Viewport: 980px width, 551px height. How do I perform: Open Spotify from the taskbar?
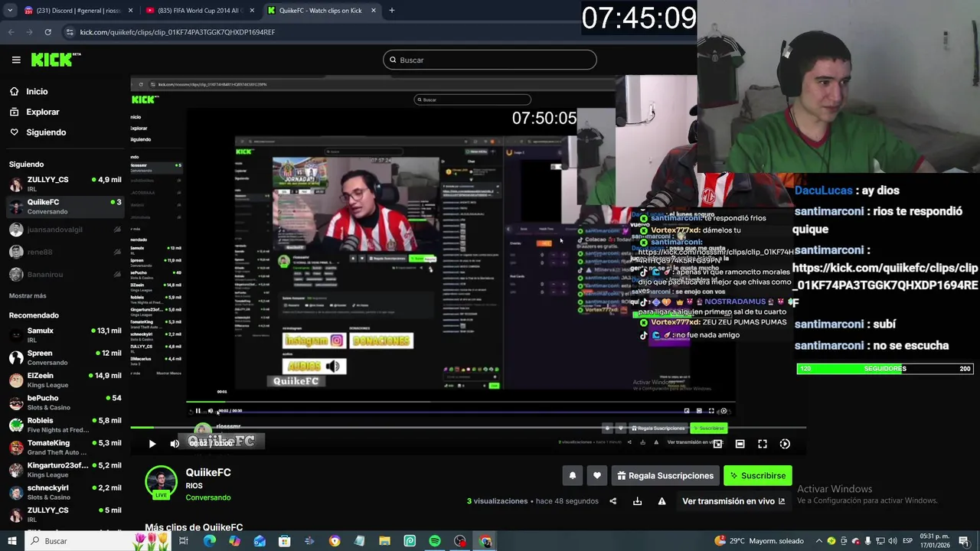435,541
